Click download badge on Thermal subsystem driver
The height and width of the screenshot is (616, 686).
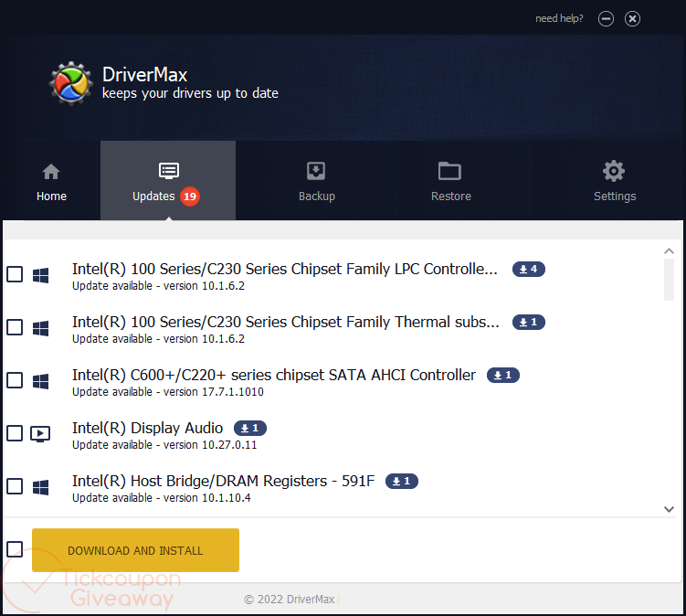[529, 323]
